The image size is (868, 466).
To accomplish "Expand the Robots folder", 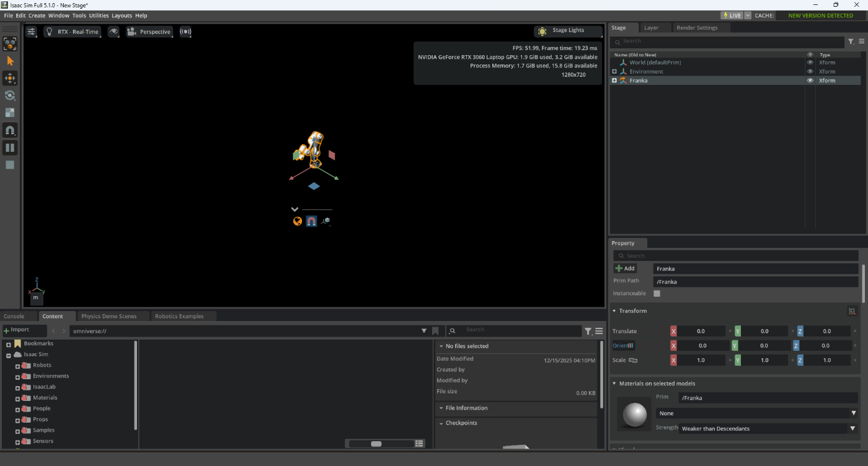I will (x=18, y=366).
